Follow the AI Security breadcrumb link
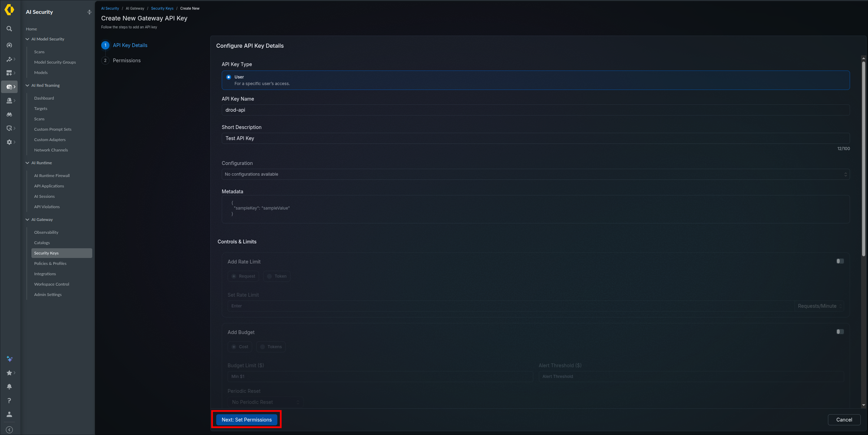Screen dimensions: 868x435 coord(110,8)
